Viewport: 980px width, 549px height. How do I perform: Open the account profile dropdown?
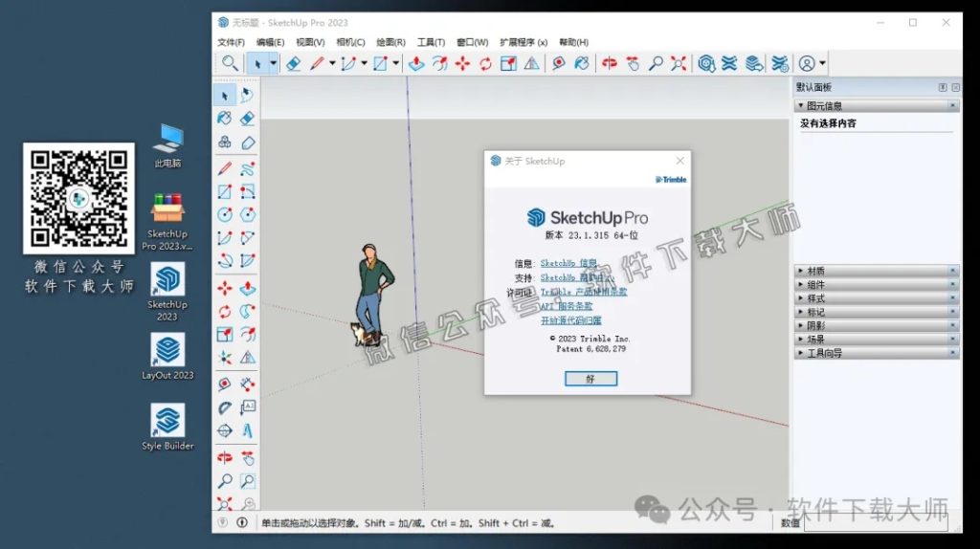822,63
